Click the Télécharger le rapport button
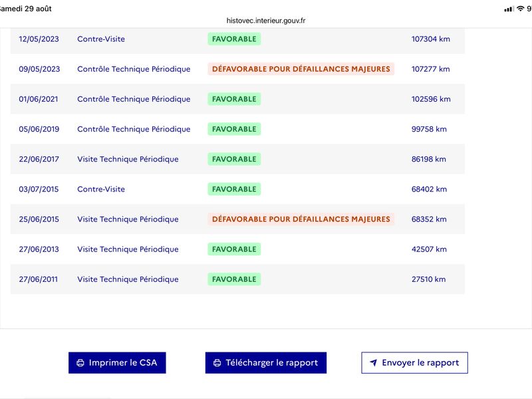Viewport: 532px width, 399px height. click(265, 362)
